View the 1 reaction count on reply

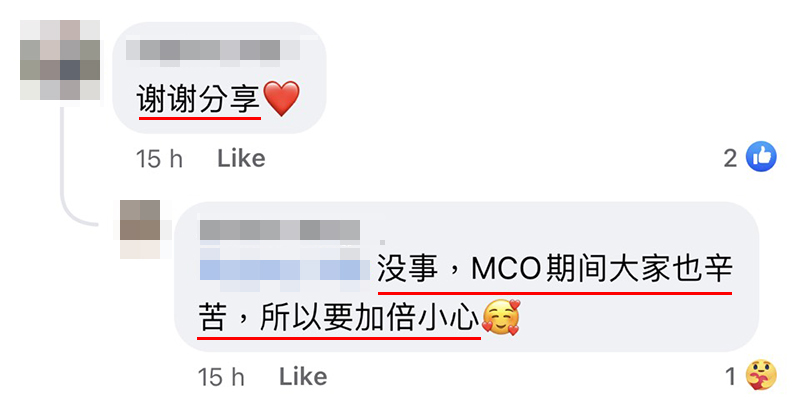tap(731, 377)
